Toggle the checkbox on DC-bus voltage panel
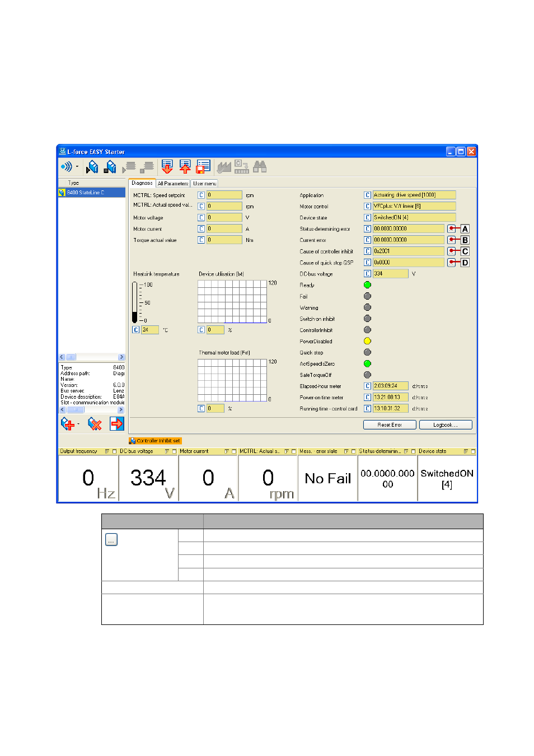The width and height of the screenshot is (534, 756). (174, 451)
